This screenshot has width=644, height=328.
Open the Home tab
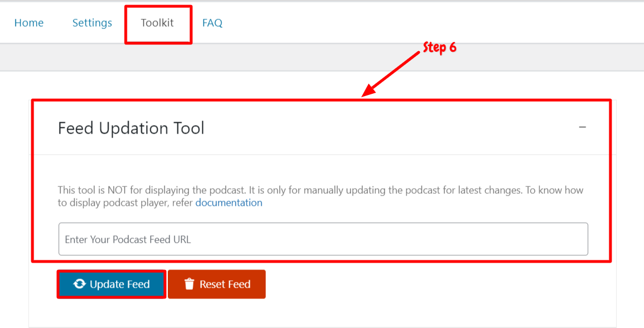click(29, 23)
